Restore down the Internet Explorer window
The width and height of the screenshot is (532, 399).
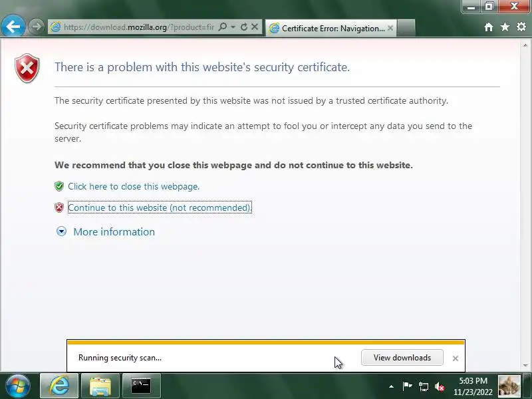489,7
